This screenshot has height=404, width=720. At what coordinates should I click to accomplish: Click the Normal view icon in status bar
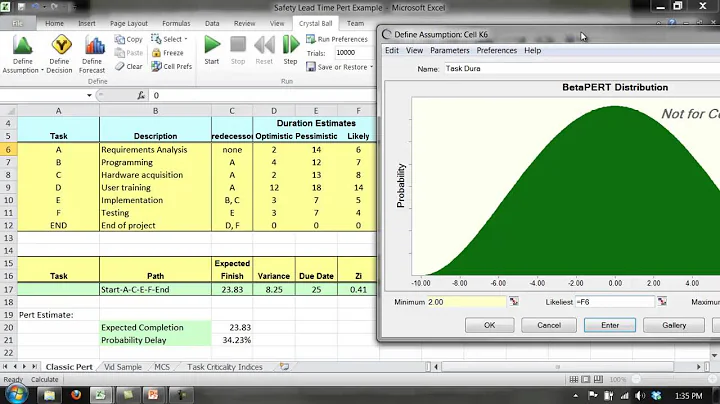point(574,379)
